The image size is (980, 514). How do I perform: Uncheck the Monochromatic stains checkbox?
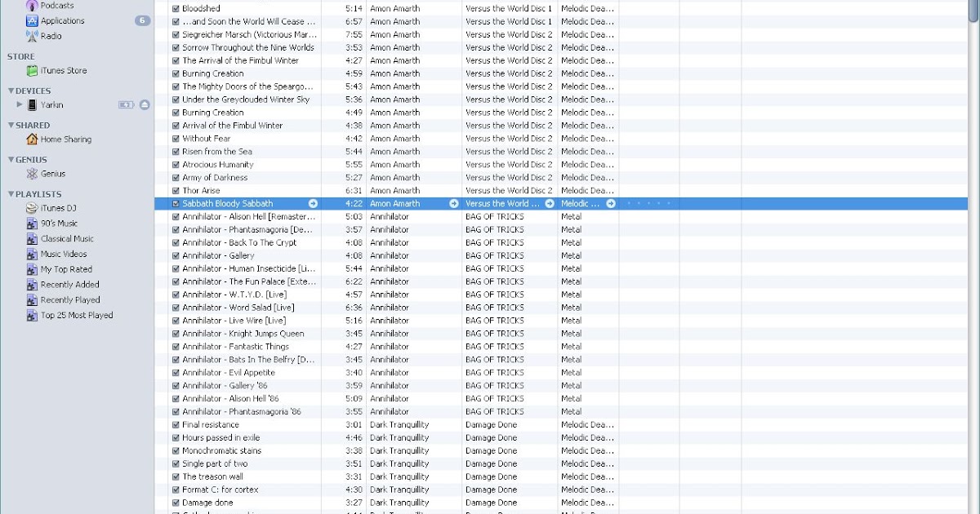176,451
